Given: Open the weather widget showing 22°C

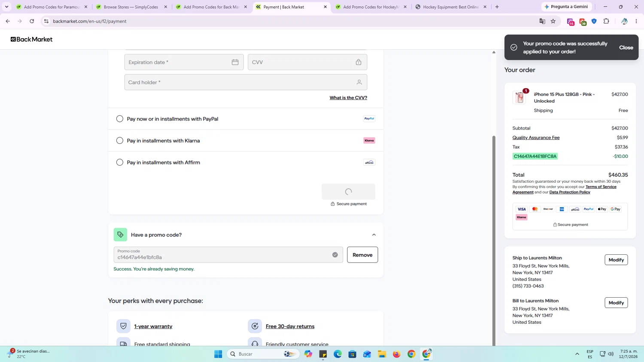Looking at the screenshot, I should [x=29, y=354].
